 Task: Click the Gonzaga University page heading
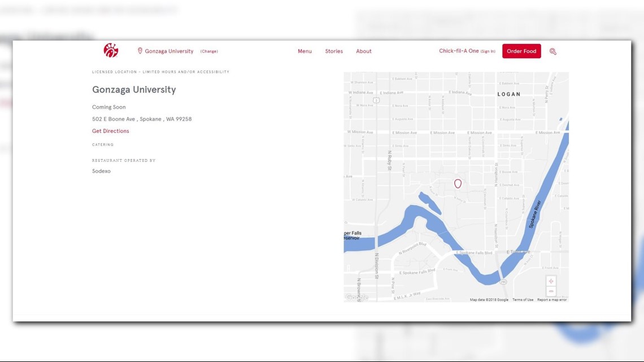pyautogui.click(x=134, y=89)
